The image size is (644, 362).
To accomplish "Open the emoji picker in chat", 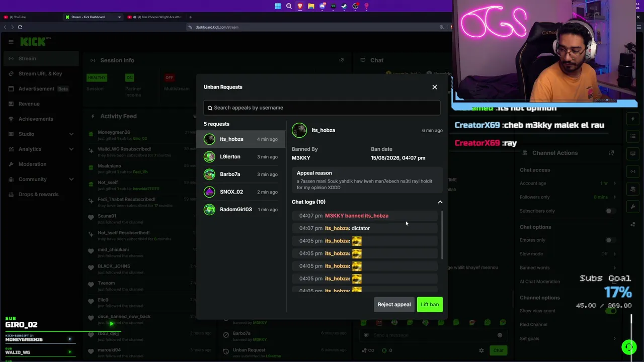I will coord(500,335).
